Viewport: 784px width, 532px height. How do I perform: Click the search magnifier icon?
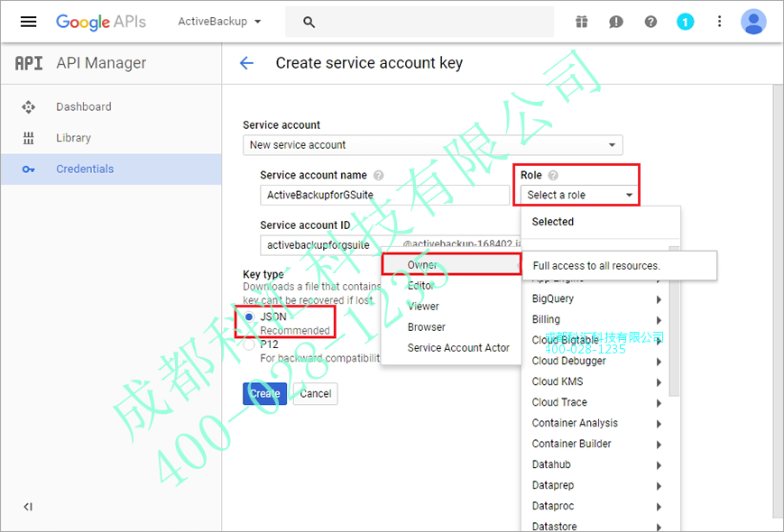coord(309,22)
